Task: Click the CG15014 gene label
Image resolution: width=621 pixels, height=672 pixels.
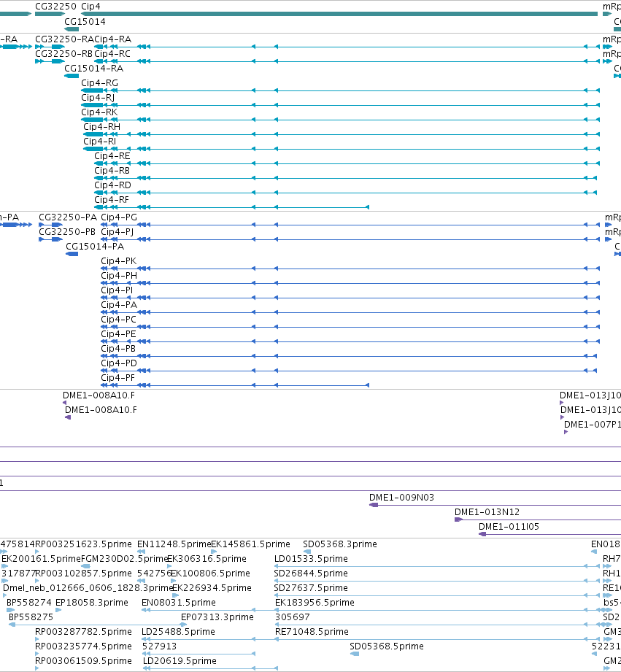Action: click(x=85, y=21)
